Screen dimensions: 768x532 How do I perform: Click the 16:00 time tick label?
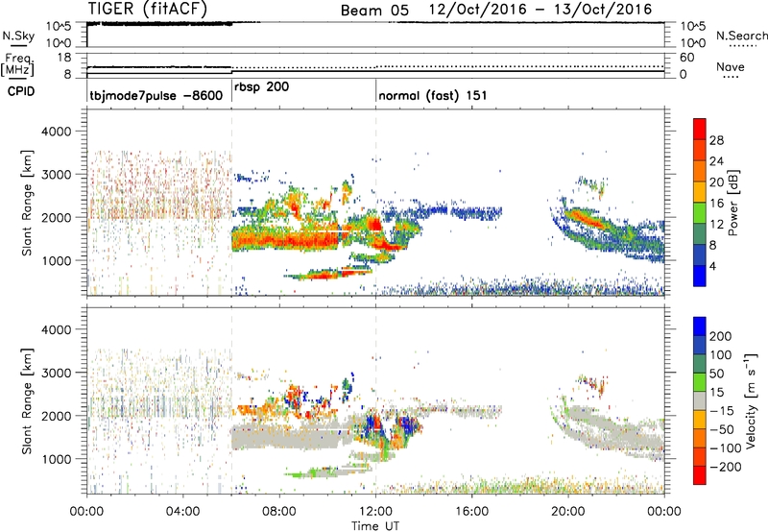click(x=471, y=512)
